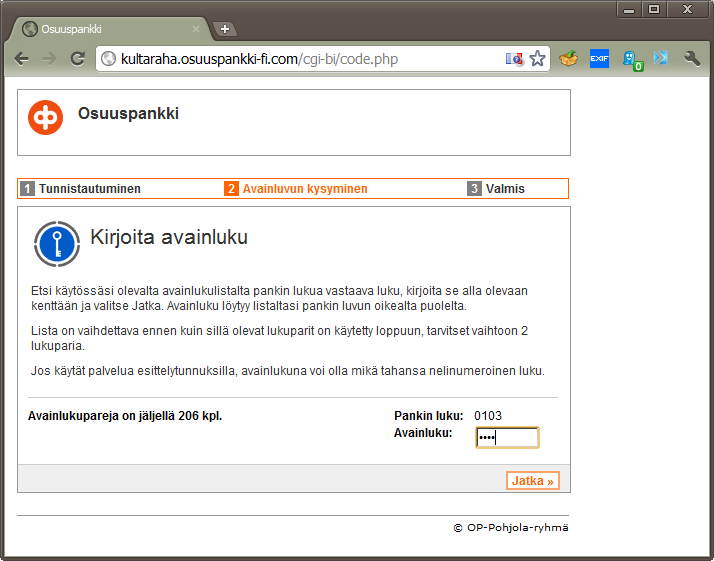
Task: Maximize the browser window
Action: click(654, 10)
